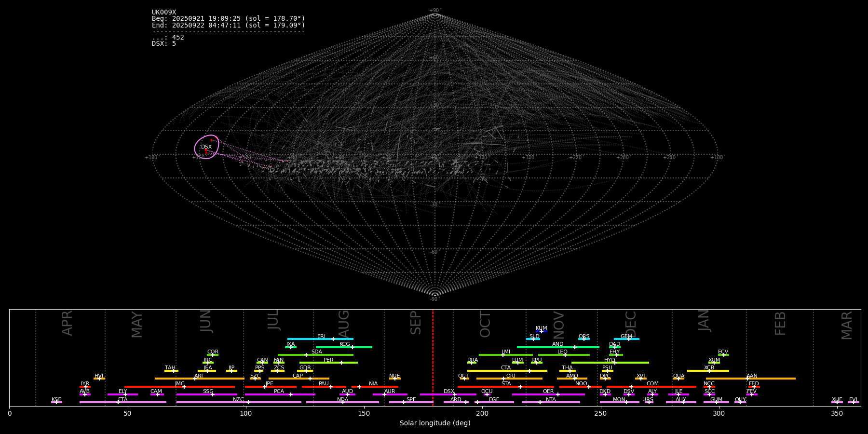Image resolution: width=868 pixels, height=434 pixels.
Task: Click the SLD shower label
Action: tap(534, 337)
